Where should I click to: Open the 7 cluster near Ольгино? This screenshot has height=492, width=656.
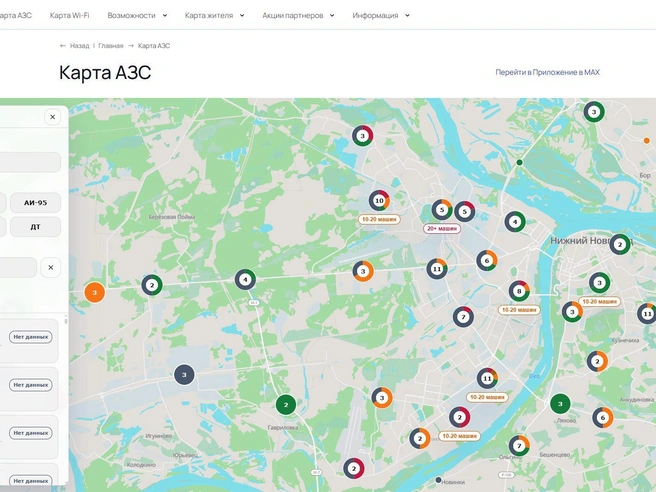tap(519, 446)
